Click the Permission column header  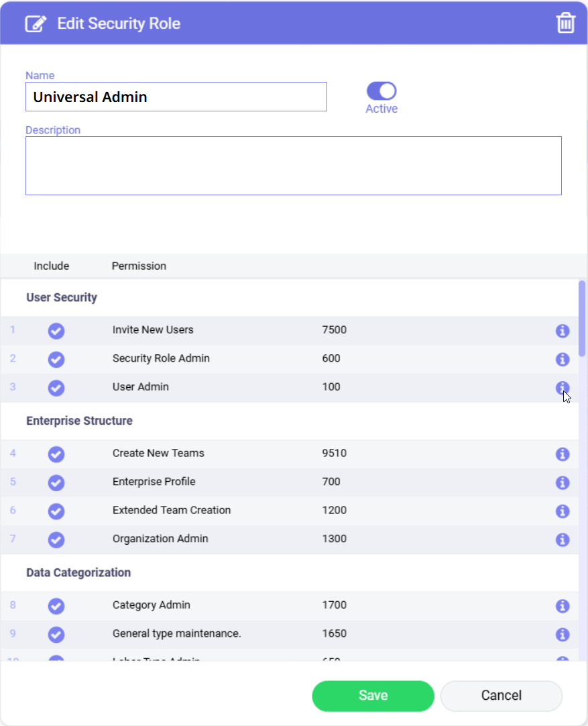click(x=139, y=266)
